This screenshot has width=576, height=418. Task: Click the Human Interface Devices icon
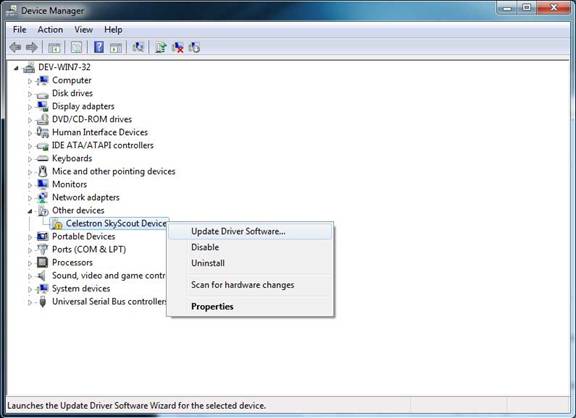[43, 132]
